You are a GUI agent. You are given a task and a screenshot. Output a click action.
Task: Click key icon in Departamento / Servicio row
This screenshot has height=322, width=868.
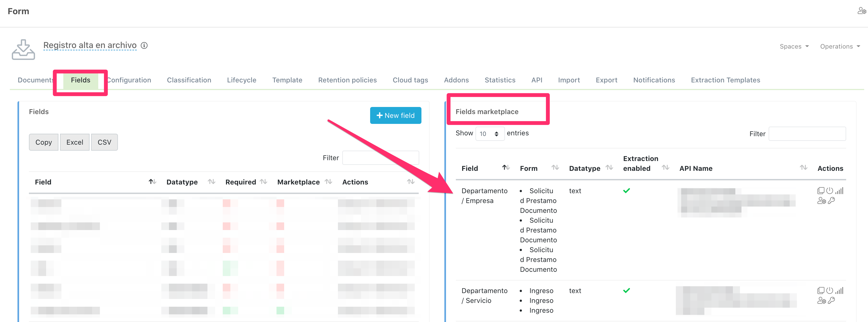[x=831, y=300]
